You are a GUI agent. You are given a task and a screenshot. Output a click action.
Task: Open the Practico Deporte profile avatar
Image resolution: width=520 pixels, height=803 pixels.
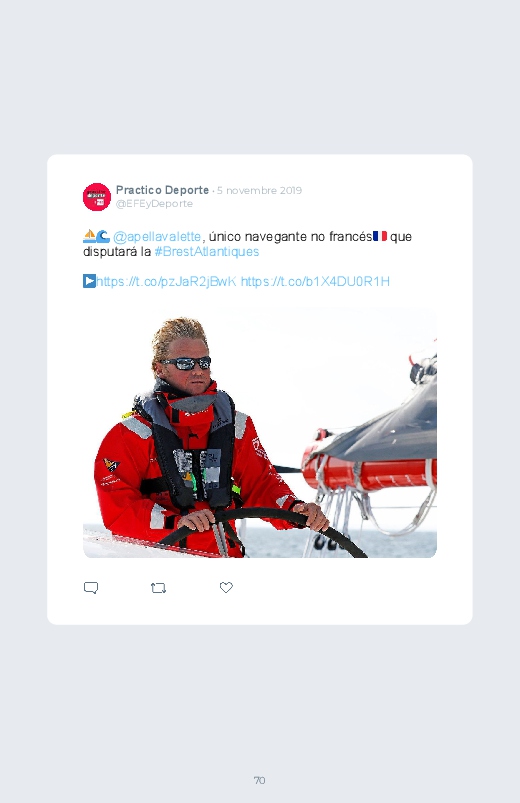[x=97, y=197]
